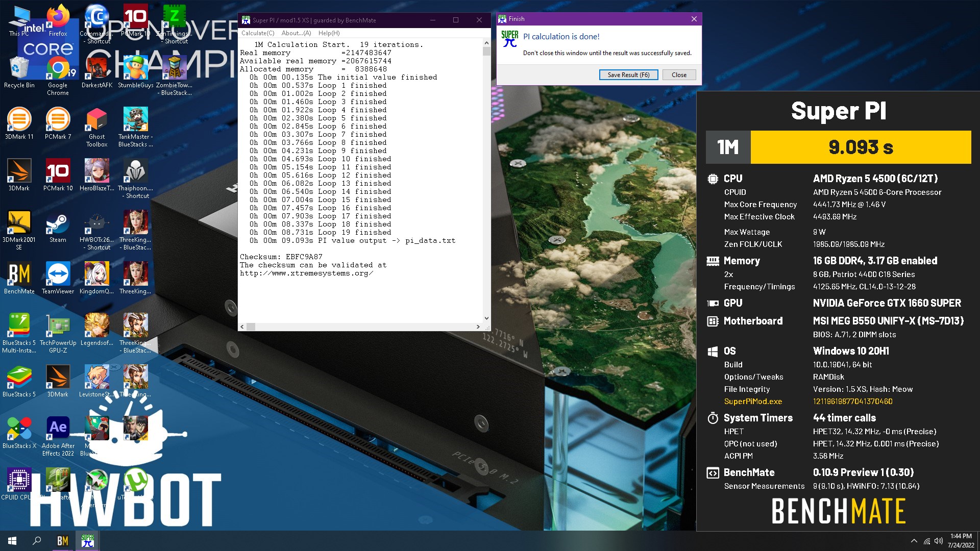Viewport: 980px width, 551px height.
Task: Click the '16 GB DDR4, 3.17 GB enabled' text
Action: tap(875, 261)
